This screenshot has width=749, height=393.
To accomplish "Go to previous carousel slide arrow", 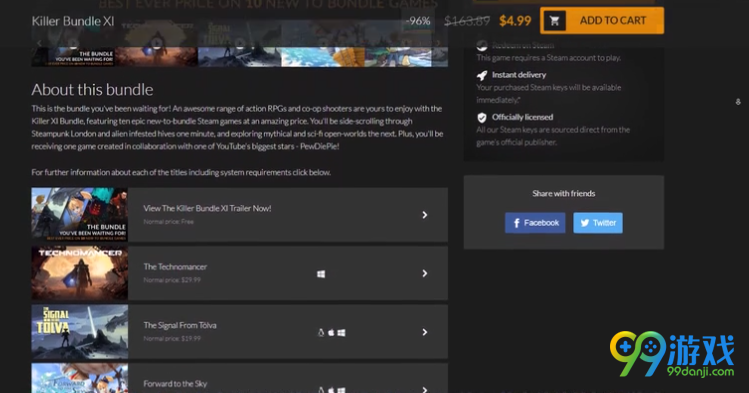I will tap(39, 43).
